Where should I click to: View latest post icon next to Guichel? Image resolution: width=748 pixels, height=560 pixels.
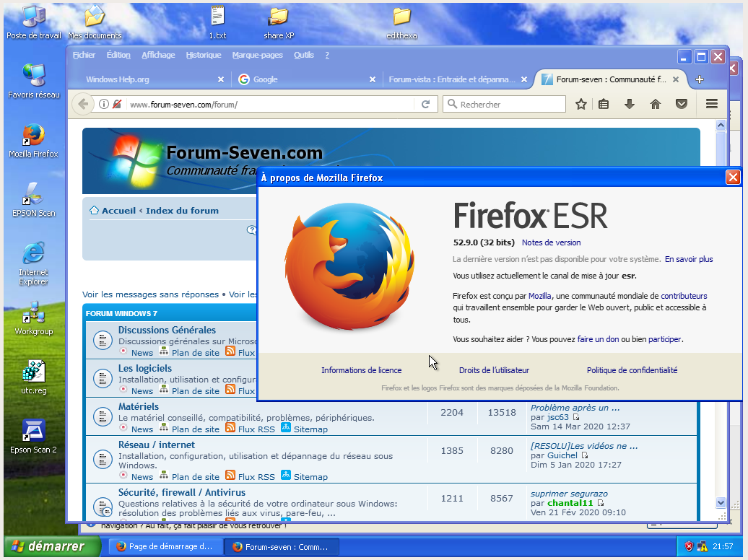[584, 455]
